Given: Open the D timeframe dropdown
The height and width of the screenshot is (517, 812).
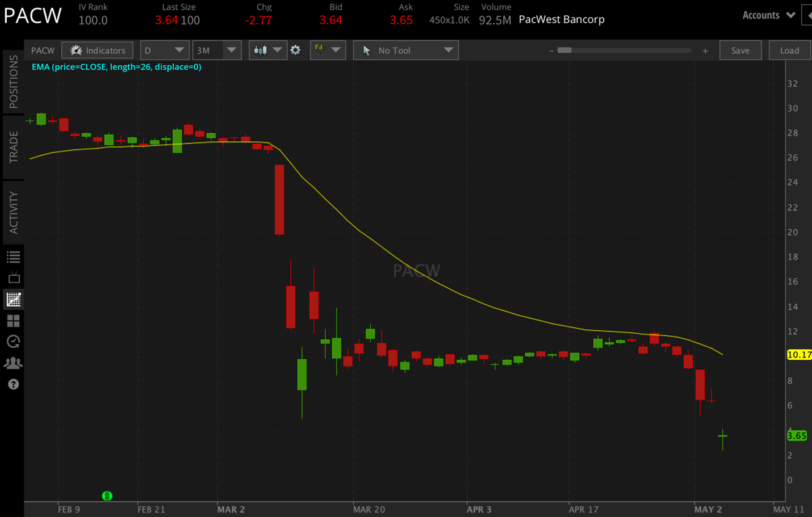Looking at the screenshot, I should click(x=165, y=50).
